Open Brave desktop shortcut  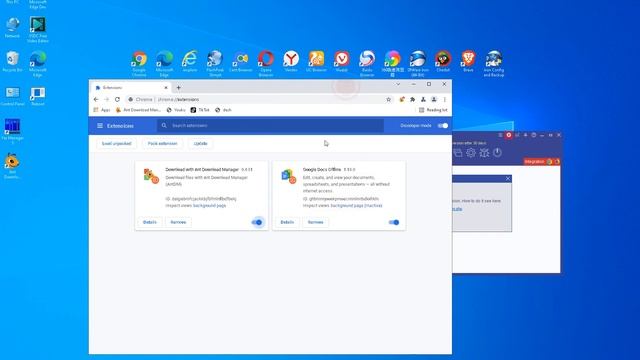468,62
